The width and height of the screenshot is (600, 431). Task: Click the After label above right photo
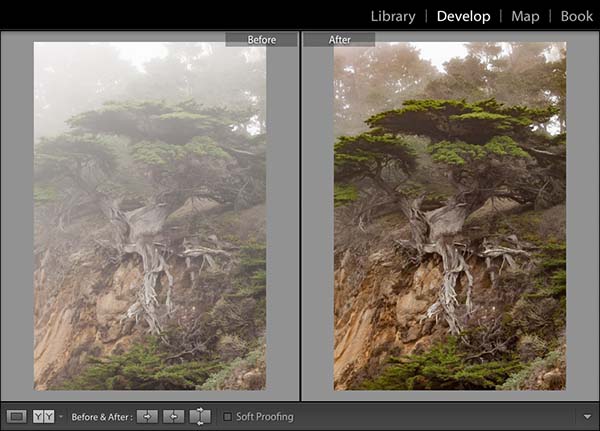(x=339, y=40)
